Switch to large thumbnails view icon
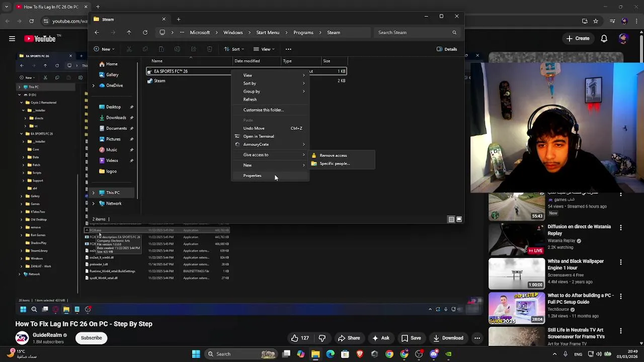This screenshot has height=362, width=644. coord(459,219)
